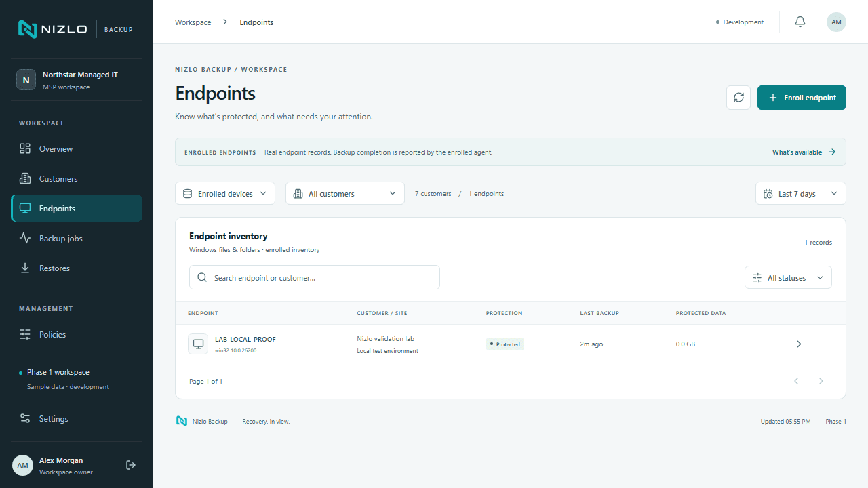Click the 1 endpoints count
Viewport: 868px width, 488px height.
[x=486, y=194]
